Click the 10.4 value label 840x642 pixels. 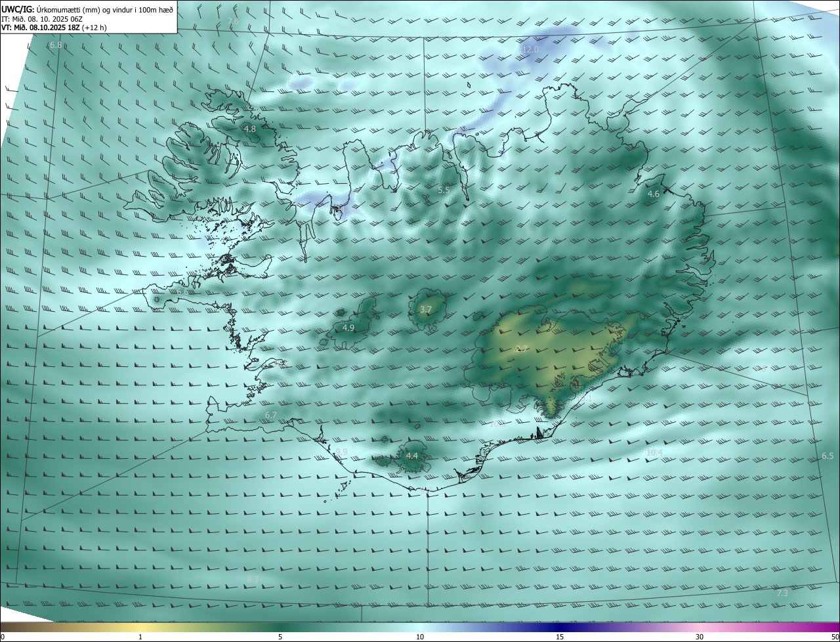click(654, 452)
